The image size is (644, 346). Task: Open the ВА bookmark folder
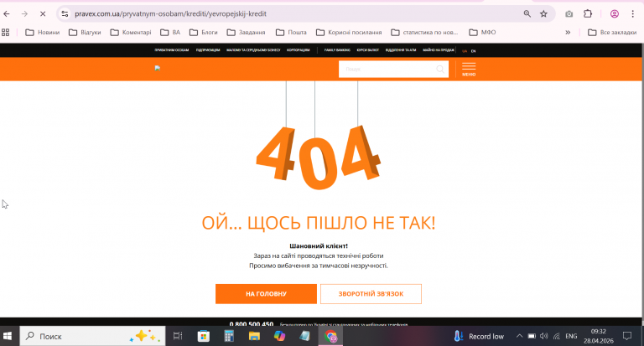point(170,33)
